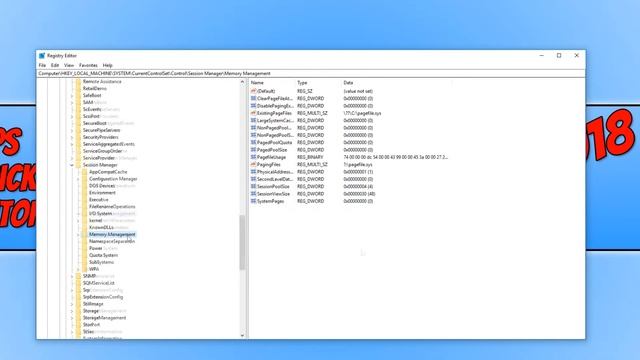Click the Environment folder icon
The height and width of the screenshot is (360, 640).
point(84,193)
